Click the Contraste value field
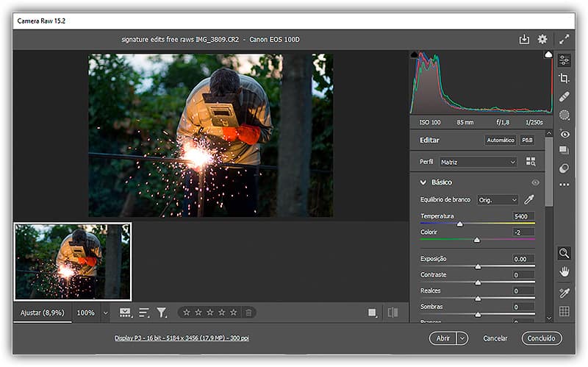Viewport: 588px width, 367px height. tap(523, 275)
